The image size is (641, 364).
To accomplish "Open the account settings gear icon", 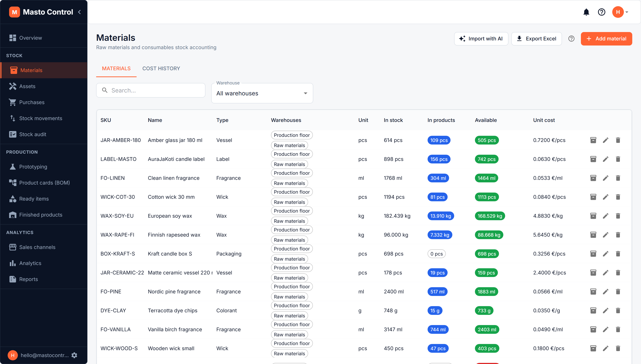I will click(74, 355).
